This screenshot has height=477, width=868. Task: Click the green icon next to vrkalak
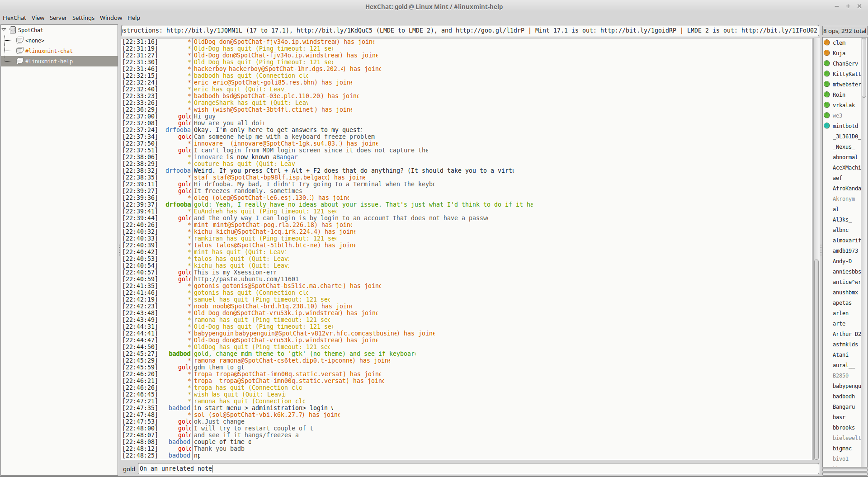coord(827,105)
